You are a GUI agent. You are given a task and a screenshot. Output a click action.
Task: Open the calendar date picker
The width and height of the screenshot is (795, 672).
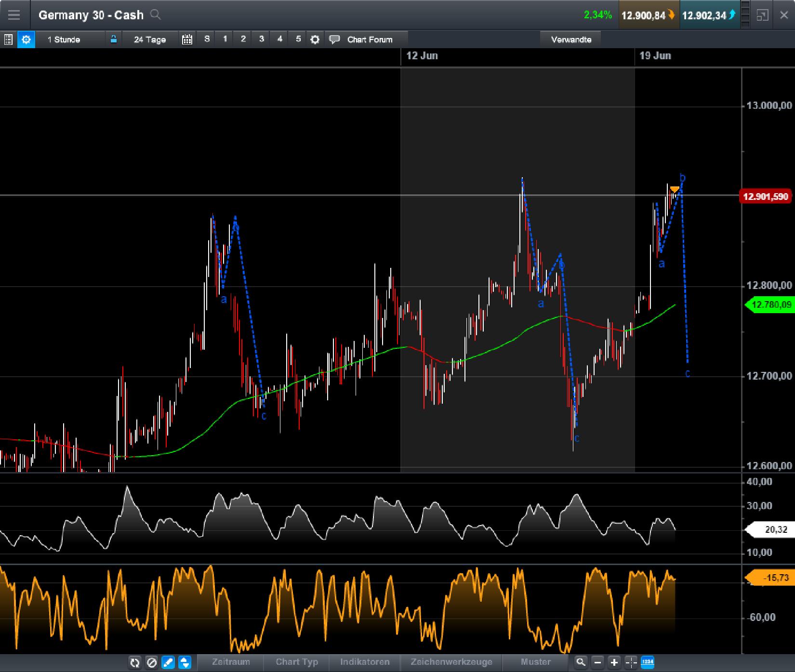pos(187,40)
